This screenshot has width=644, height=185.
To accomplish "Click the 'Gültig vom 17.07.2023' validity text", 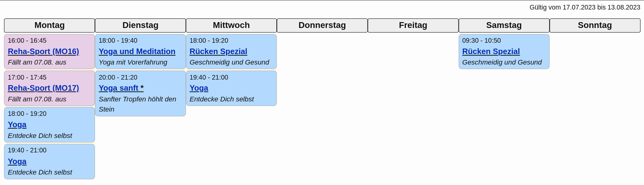I will 585,7.
